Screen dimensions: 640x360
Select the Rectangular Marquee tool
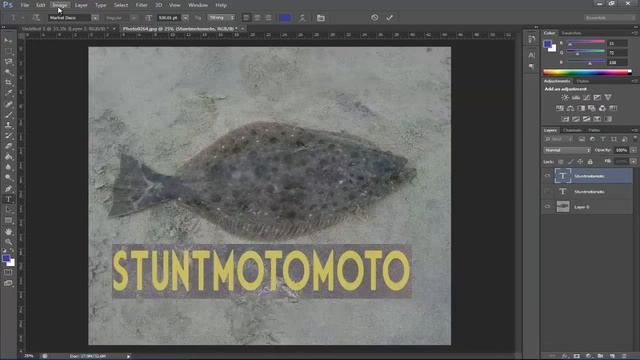tap(8, 51)
